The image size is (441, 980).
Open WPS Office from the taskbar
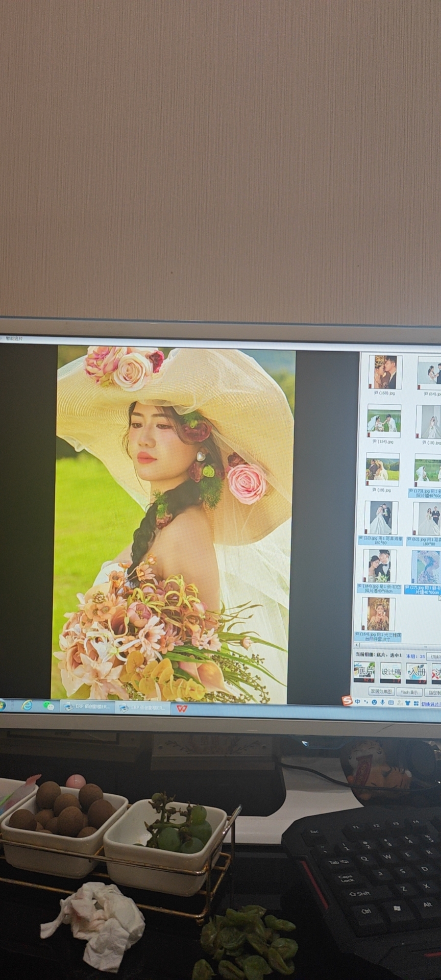[x=182, y=708]
